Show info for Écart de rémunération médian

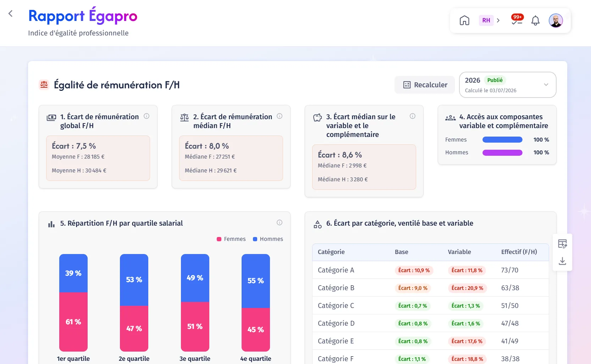[x=280, y=116]
